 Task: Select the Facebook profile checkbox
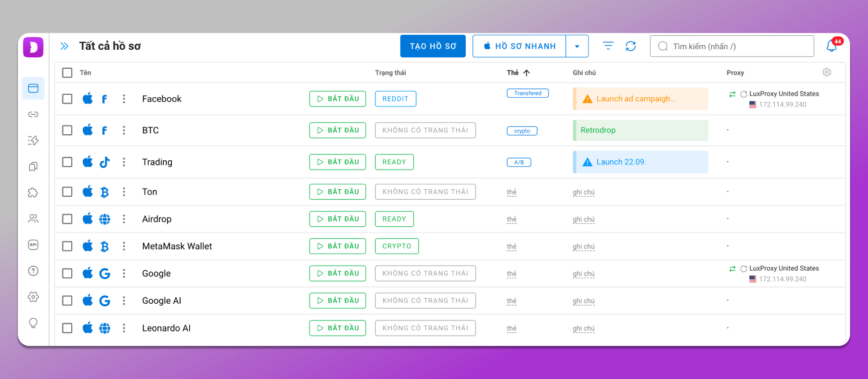[67, 99]
